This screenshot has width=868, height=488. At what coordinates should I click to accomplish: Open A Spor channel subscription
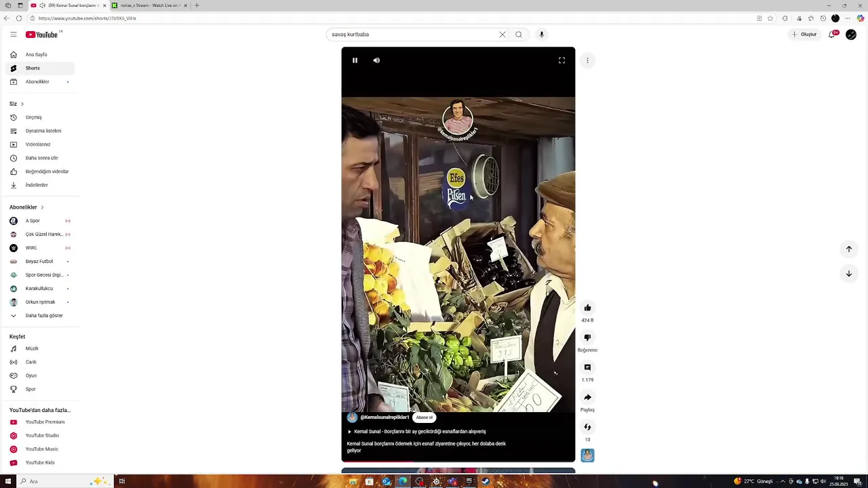pyautogui.click(x=41, y=221)
